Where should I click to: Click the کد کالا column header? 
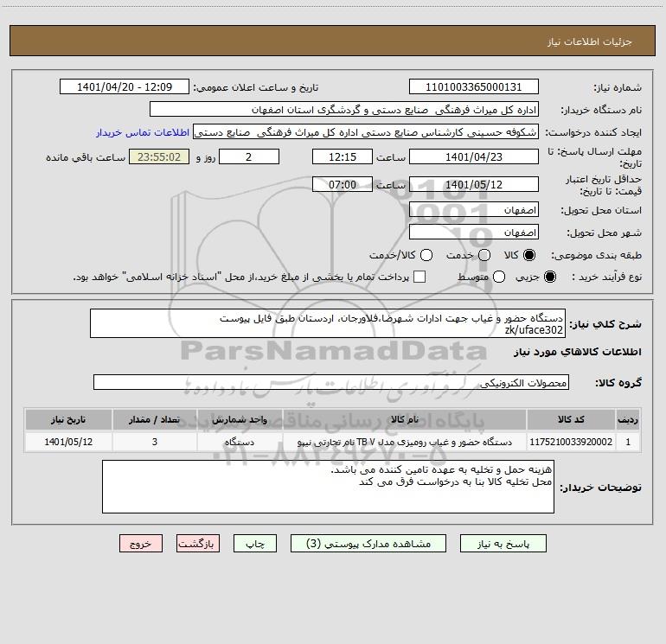point(571,419)
